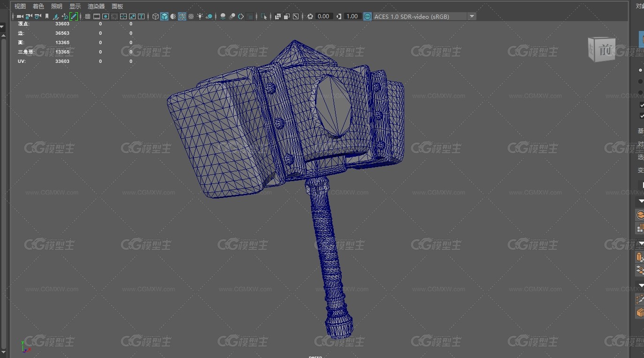Image resolution: width=644 pixels, height=358 pixels.
Task: Toggle the shadows display icon
Action: [209, 16]
